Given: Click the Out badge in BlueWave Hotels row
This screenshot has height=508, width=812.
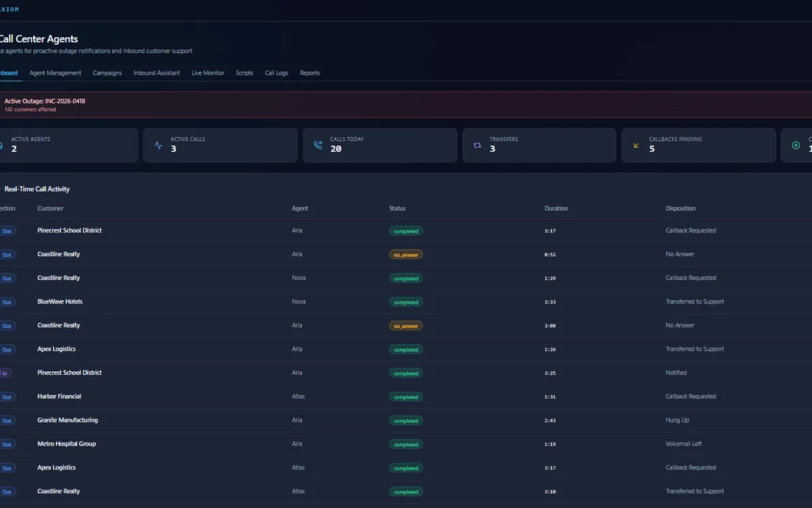Looking at the screenshot, I should click(6, 302).
